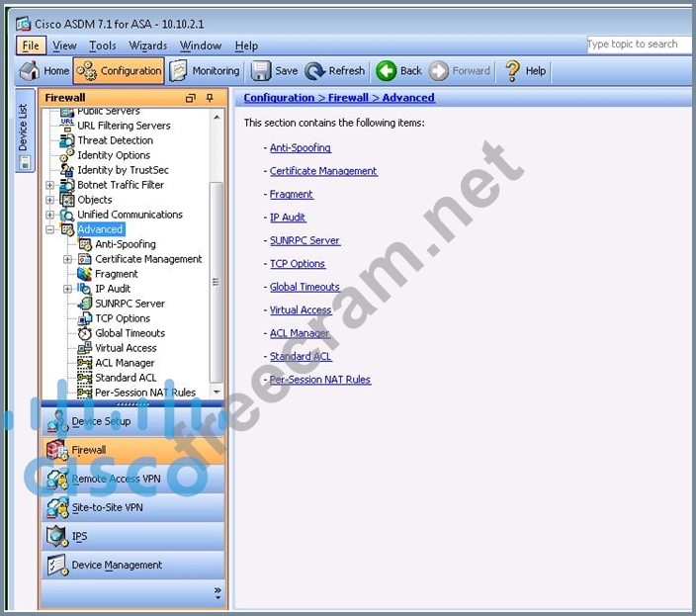This screenshot has width=696, height=616.
Task: Open the Monitoring view icon
Action: tap(179, 71)
